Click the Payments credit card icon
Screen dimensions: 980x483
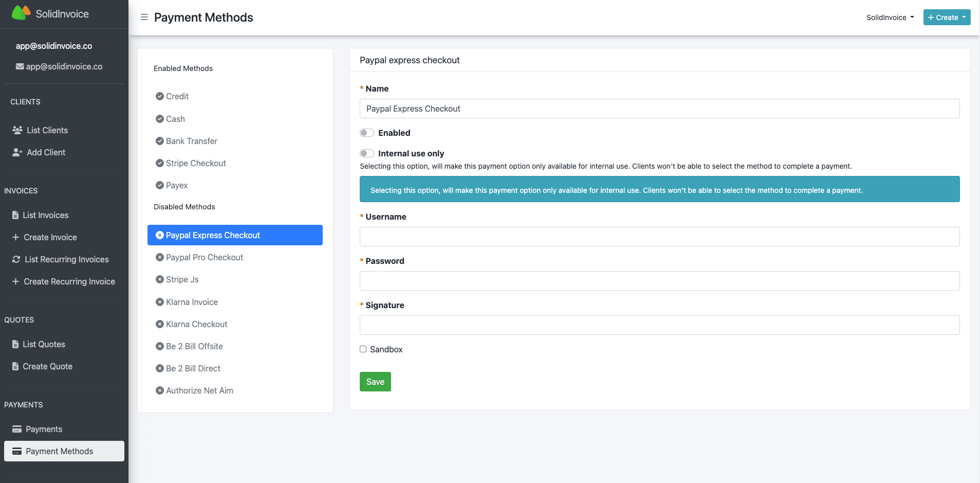click(x=17, y=429)
